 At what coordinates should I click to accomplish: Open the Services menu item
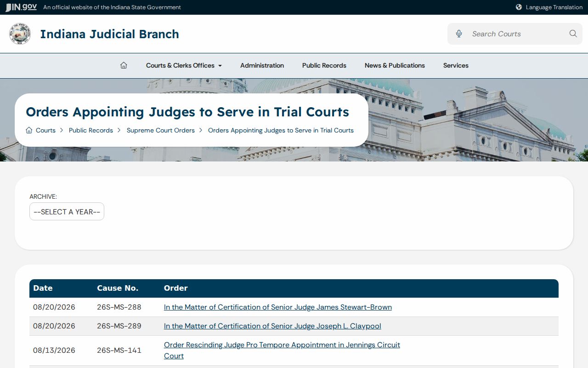(x=456, y=65)
